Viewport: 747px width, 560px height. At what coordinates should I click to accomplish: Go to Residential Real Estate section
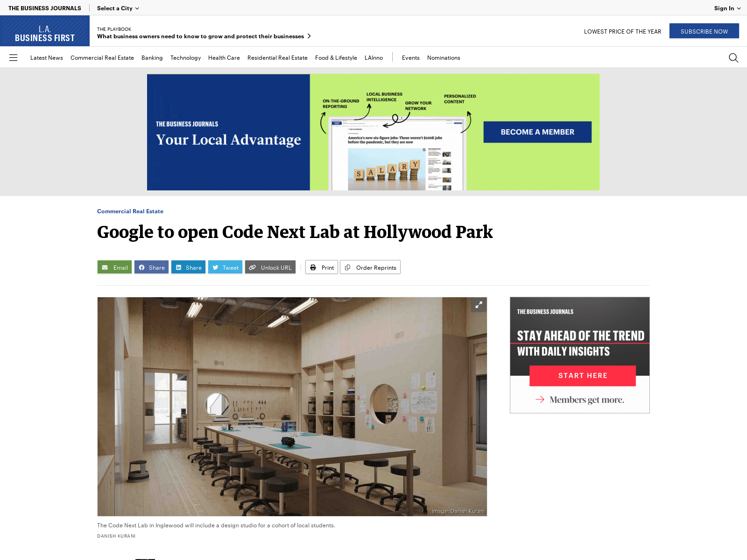[x=277, y=57]
